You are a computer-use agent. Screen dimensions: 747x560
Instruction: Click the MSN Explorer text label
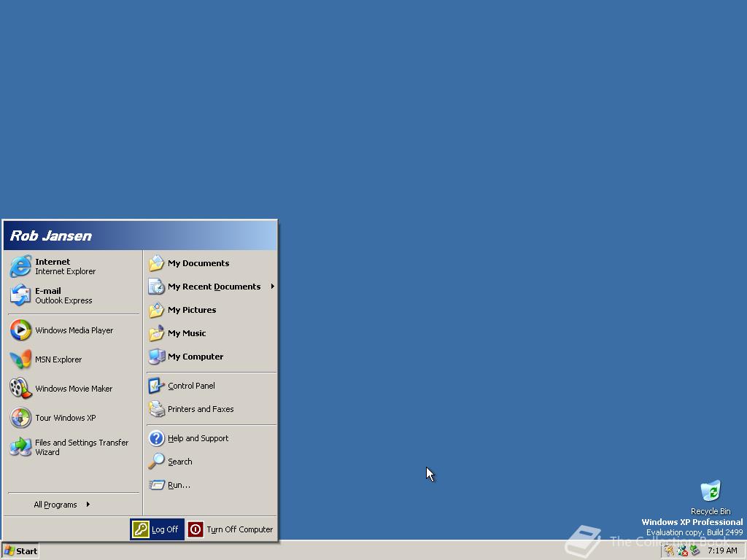tap(58, 359)
